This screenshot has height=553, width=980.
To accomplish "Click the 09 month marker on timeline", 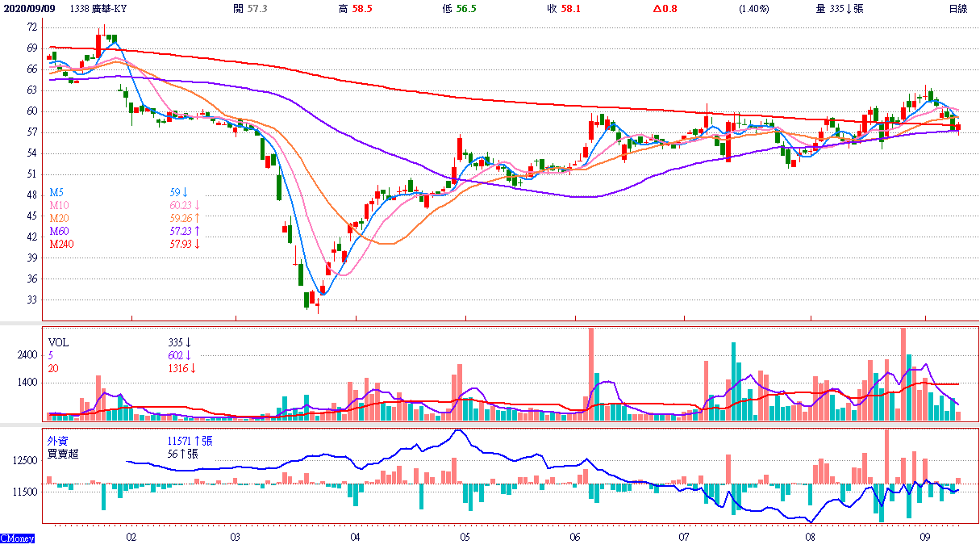I will click(924, 536).
